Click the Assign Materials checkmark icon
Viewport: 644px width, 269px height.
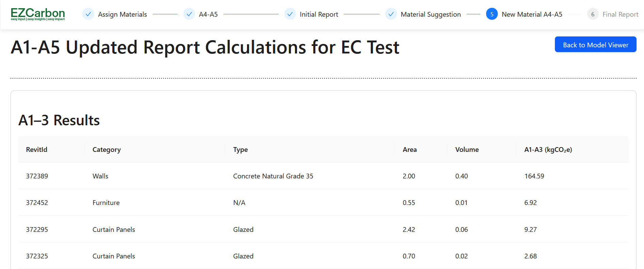[x=88, y=14]
